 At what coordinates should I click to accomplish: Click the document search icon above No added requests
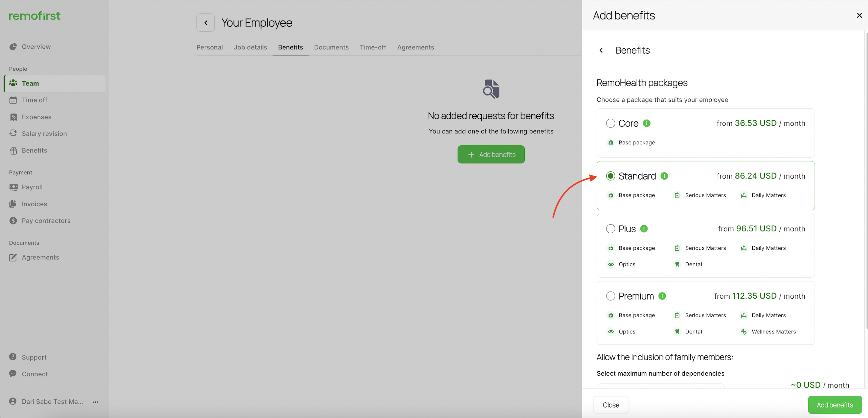[x=491, y=89]
